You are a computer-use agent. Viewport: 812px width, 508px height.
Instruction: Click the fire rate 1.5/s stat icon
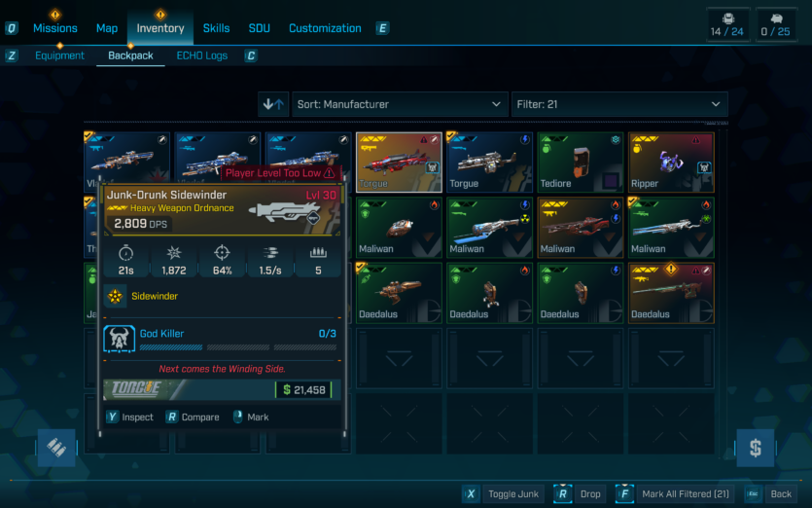pyautogui.click(x=269, y=253)
